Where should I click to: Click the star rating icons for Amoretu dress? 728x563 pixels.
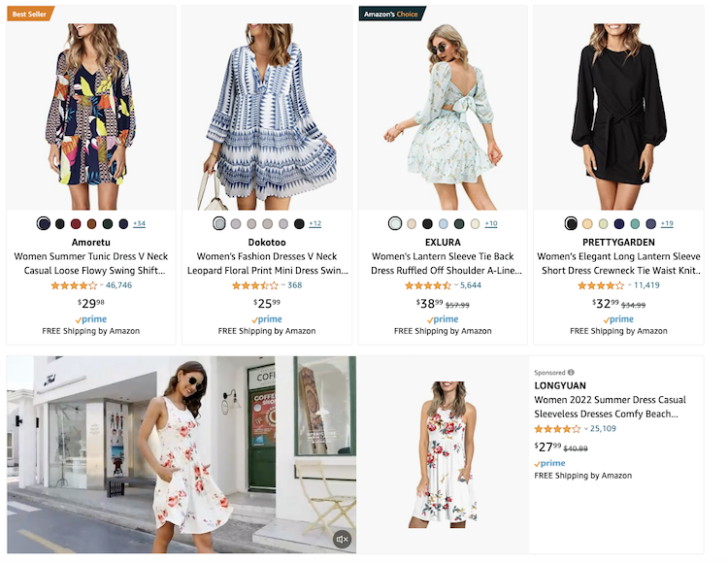(73, 285)
